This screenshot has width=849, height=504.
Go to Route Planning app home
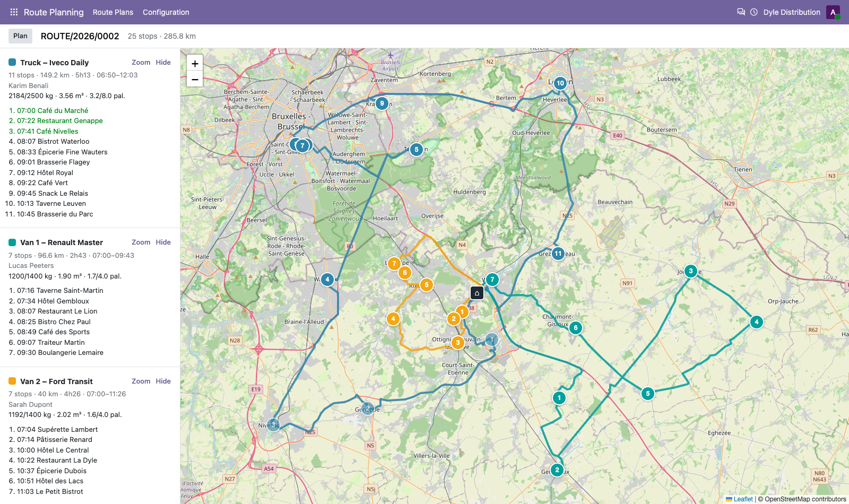[54, 12]
